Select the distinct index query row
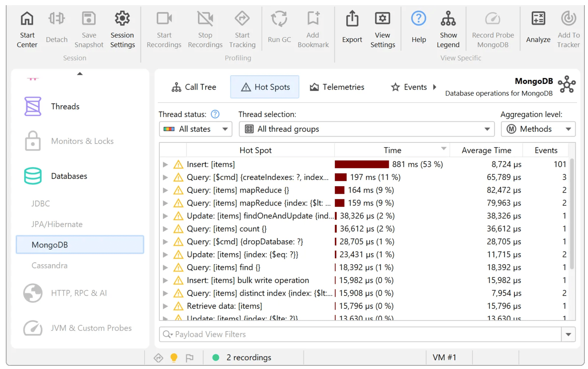 pyautogui.click(x=365, y=293)
